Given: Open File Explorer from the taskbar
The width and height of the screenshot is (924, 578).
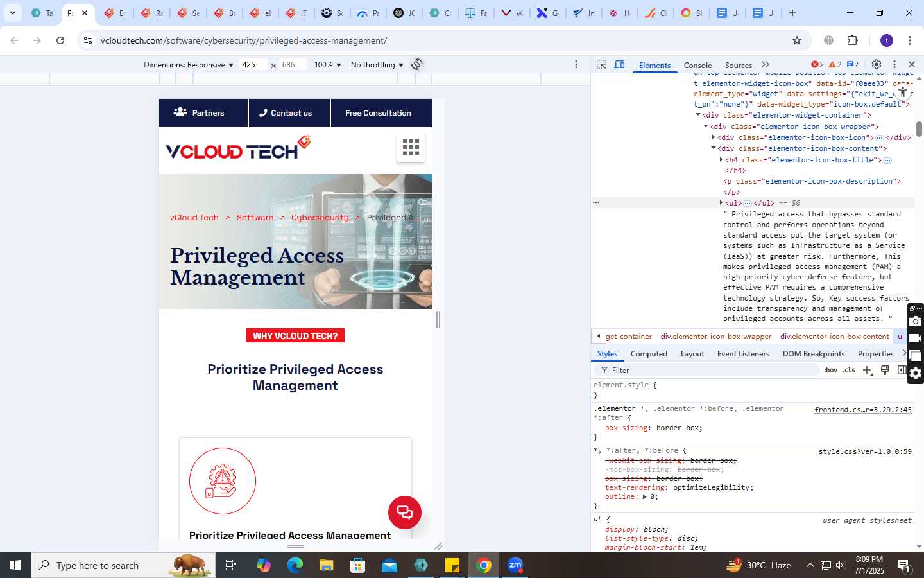Looking at the screenshot, I should pos(327,565).
